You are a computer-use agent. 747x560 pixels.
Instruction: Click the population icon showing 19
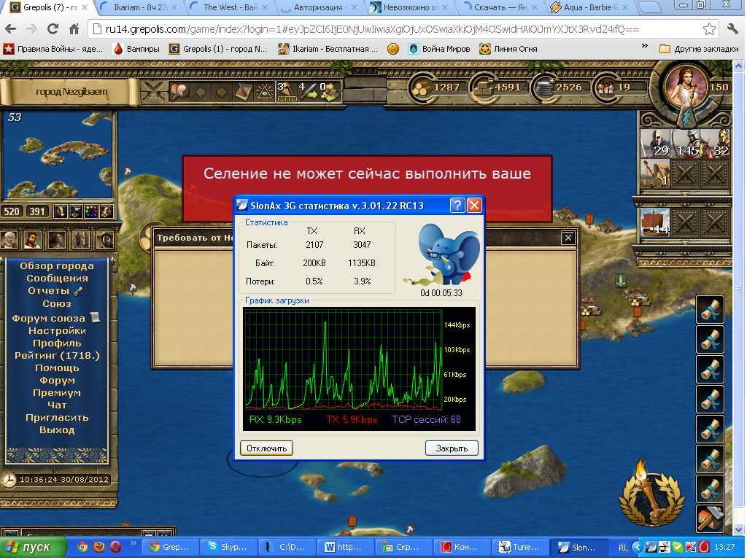(x=605, y=88)
